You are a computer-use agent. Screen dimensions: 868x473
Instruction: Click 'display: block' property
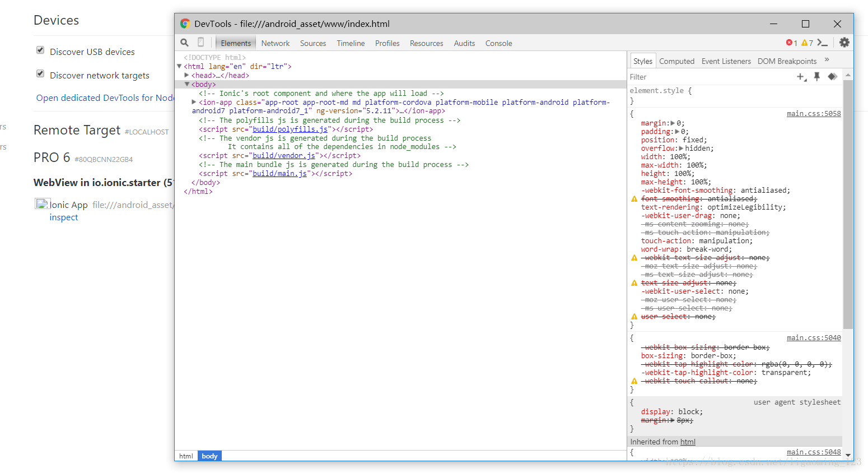coord(672,412)
